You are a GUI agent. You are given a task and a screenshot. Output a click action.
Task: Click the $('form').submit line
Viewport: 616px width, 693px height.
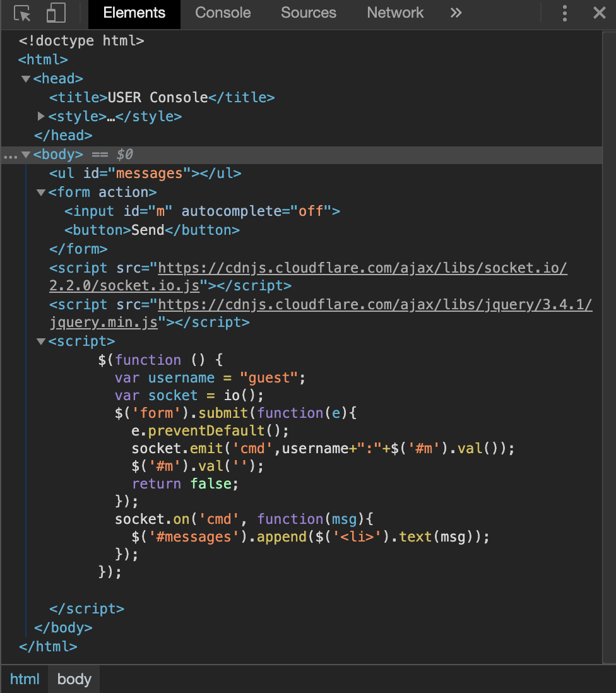235,413
